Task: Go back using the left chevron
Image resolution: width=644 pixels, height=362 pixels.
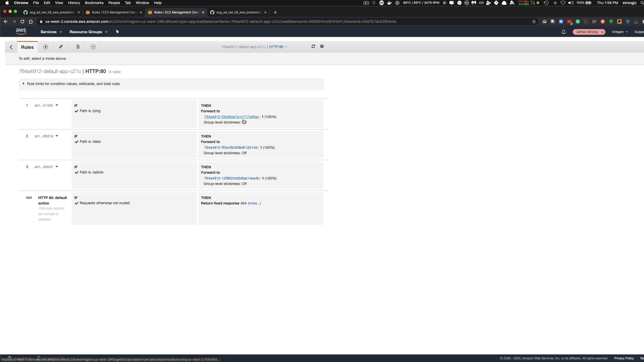Action: [11, 47]
